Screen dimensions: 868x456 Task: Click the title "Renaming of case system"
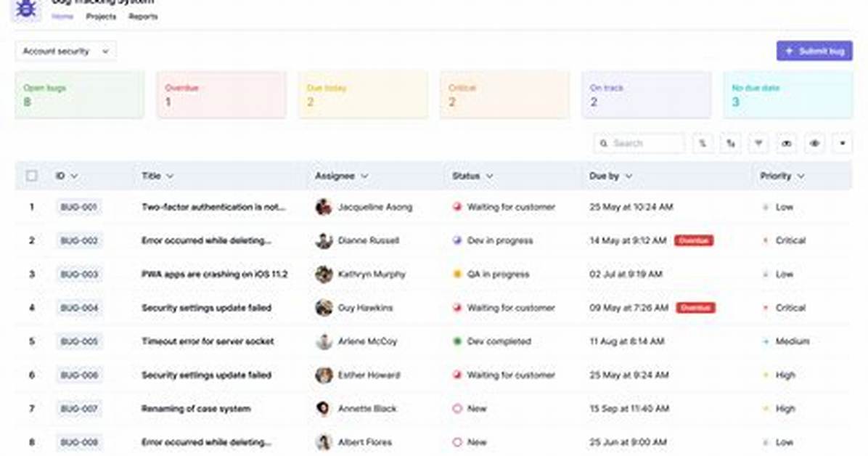196,409
